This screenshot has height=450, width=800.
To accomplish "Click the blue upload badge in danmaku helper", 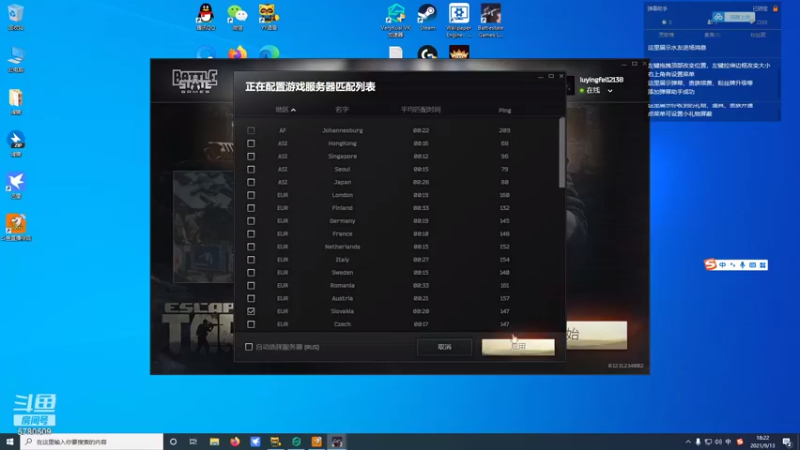I will coord(734,17).
